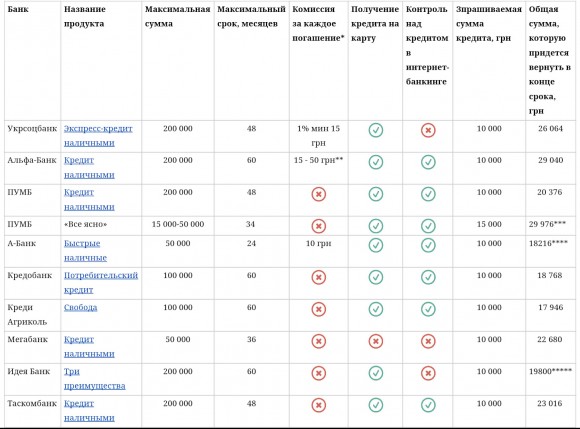Click the Банк column header
Image resolution: width=580 pixels, height=429 pixels.
[x=18, y=9]
